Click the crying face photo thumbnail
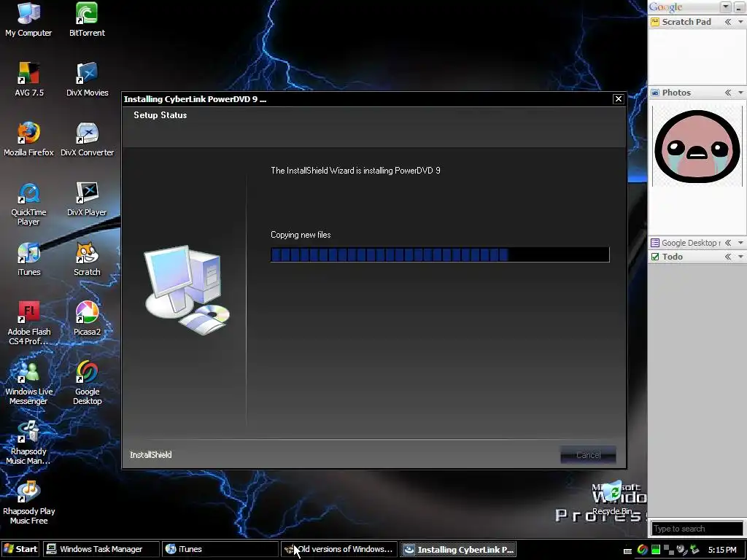 pos(697,147)
